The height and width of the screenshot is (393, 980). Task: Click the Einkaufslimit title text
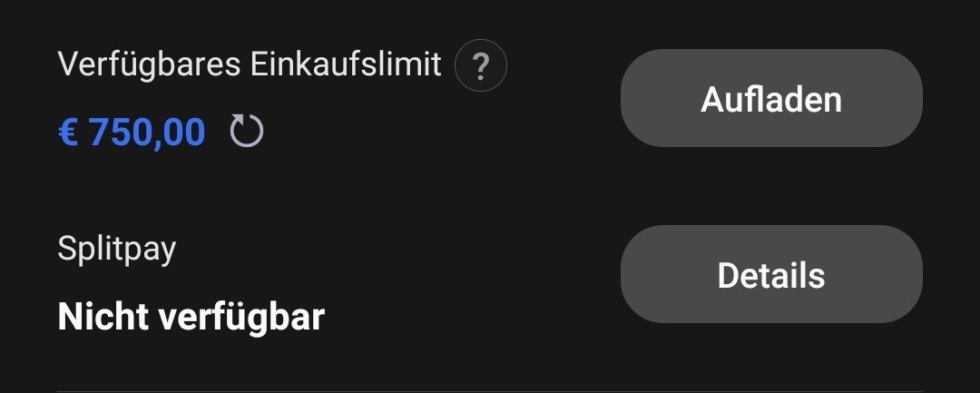250,64
